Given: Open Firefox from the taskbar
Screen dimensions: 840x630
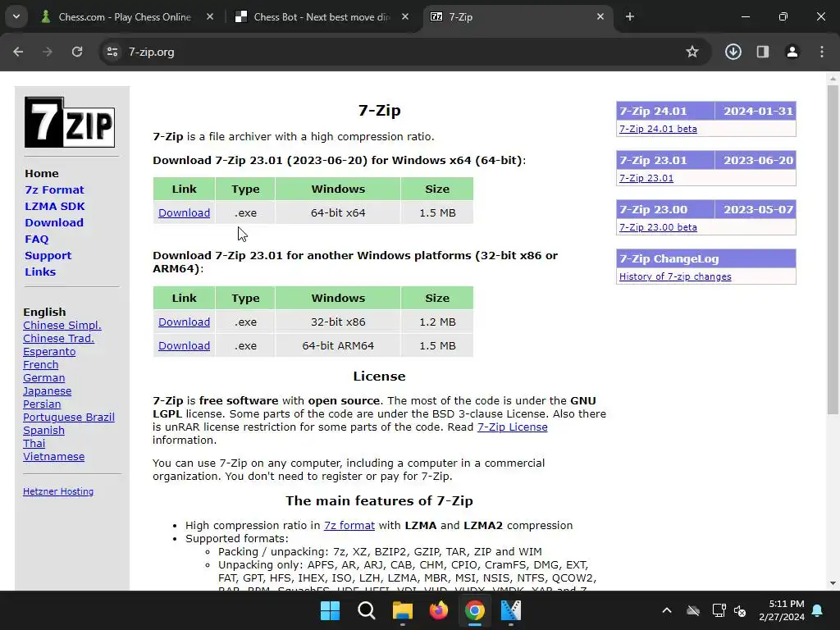Looking at the screenshot, I should tap(439, 610).
